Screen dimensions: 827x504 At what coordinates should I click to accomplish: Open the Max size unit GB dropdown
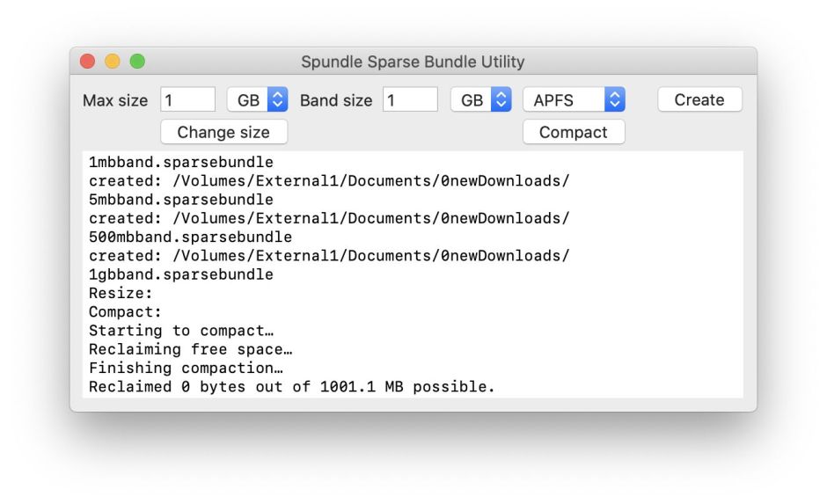click(258, 99)
